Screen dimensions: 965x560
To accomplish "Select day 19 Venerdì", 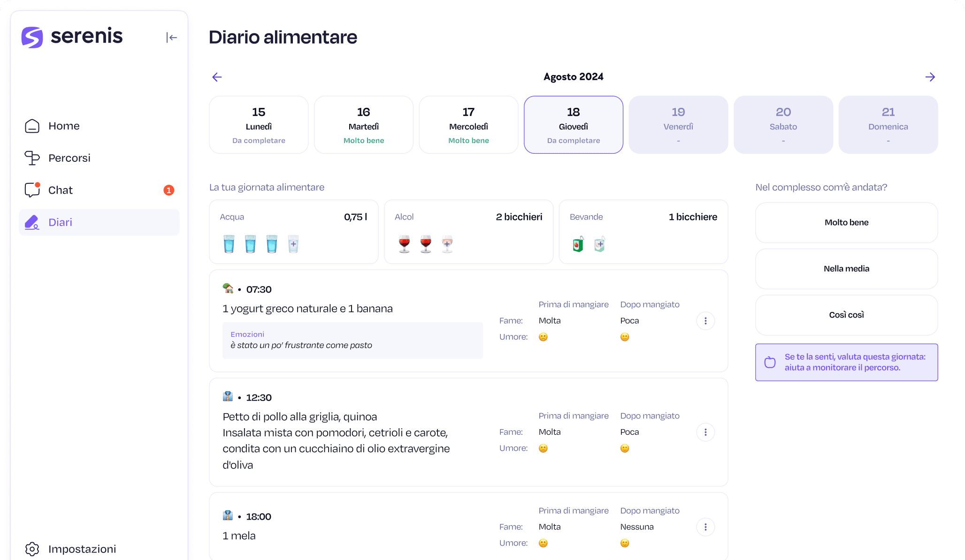I will pyautogui.click(x=678, y=125).
